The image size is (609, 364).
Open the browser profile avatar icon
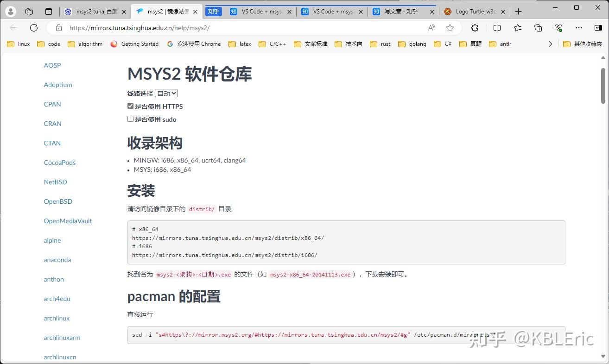(10, 11)
